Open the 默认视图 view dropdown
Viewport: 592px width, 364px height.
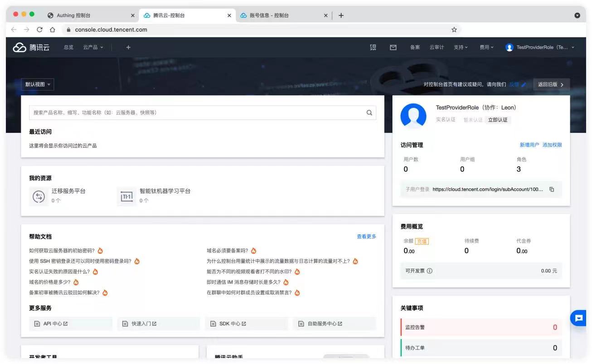tap(38, 84)
